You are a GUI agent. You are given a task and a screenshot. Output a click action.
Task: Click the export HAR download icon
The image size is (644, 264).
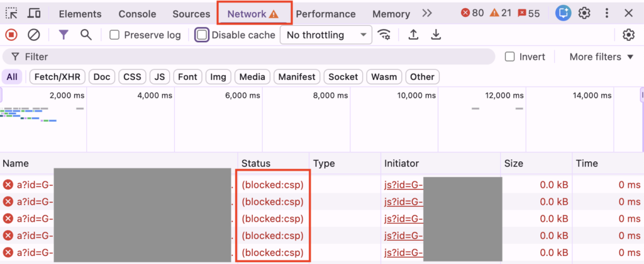[x=436, y=35]
